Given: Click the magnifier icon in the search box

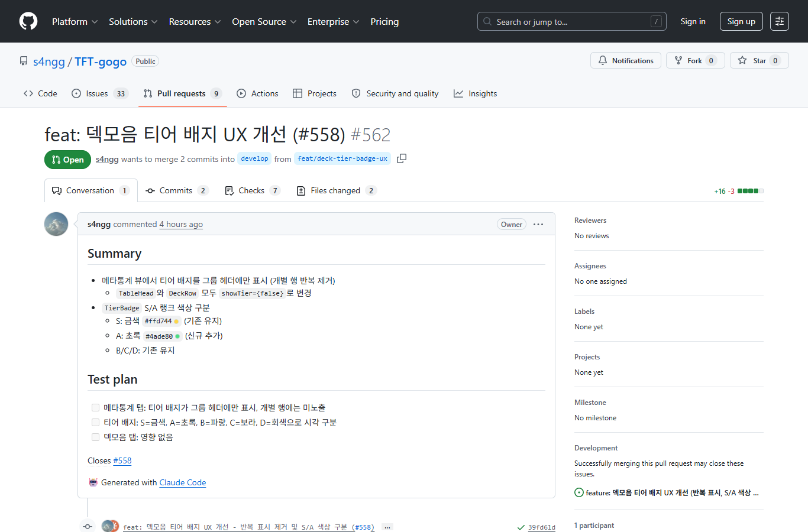Looking at the screenshot, I should pyautogui.click(x=487, y=21).
